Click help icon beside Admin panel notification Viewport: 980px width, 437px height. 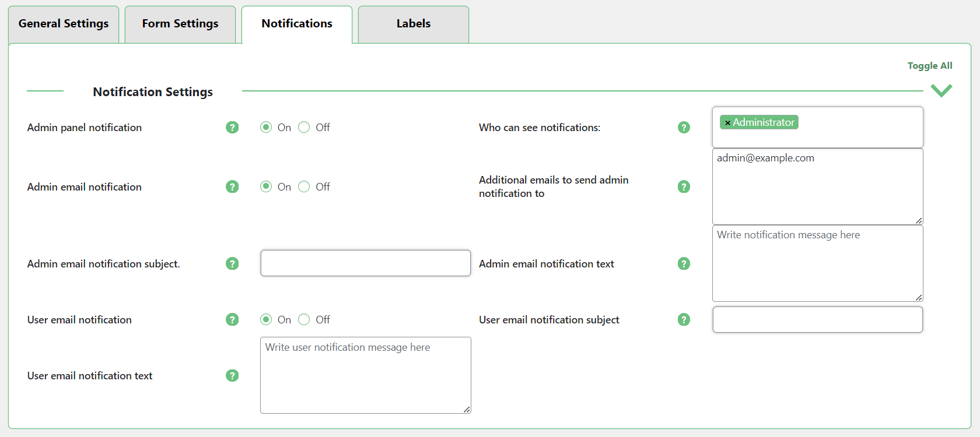(232, 128)
